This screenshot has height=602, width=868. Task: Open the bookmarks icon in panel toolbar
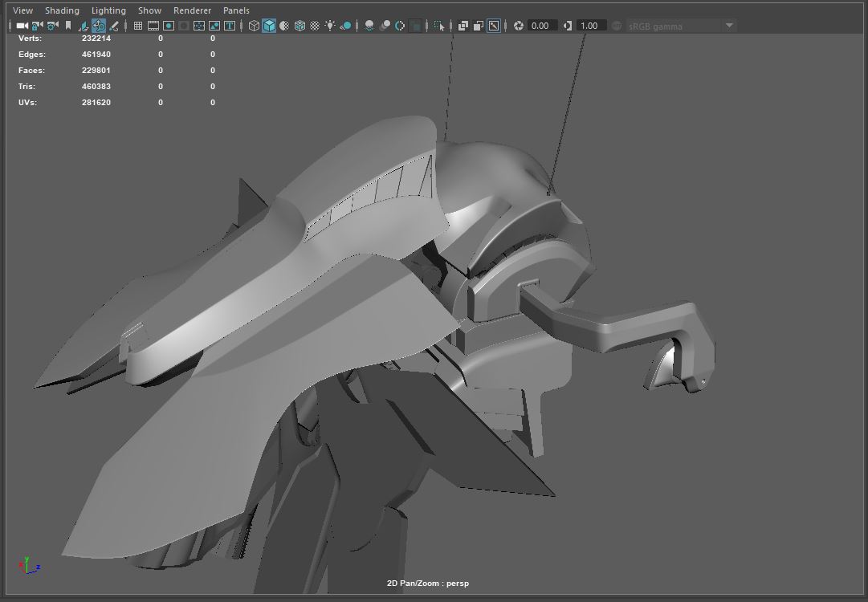click(68, 26)
